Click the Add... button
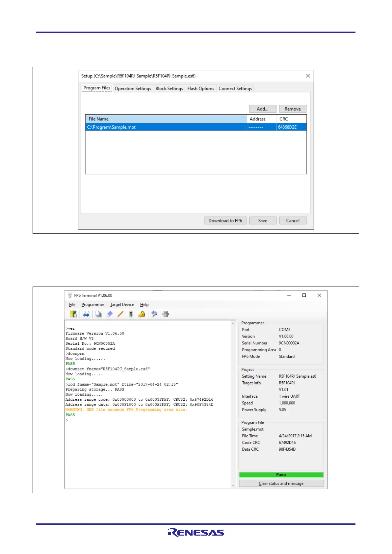The image size is (392, 554). tap(263, 109)
